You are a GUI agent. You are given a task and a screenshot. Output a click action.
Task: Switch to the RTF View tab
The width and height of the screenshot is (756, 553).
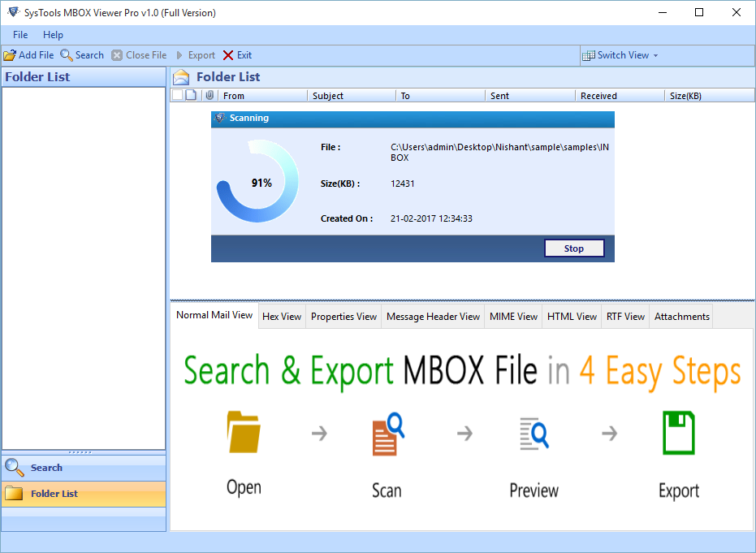point(625,317)
